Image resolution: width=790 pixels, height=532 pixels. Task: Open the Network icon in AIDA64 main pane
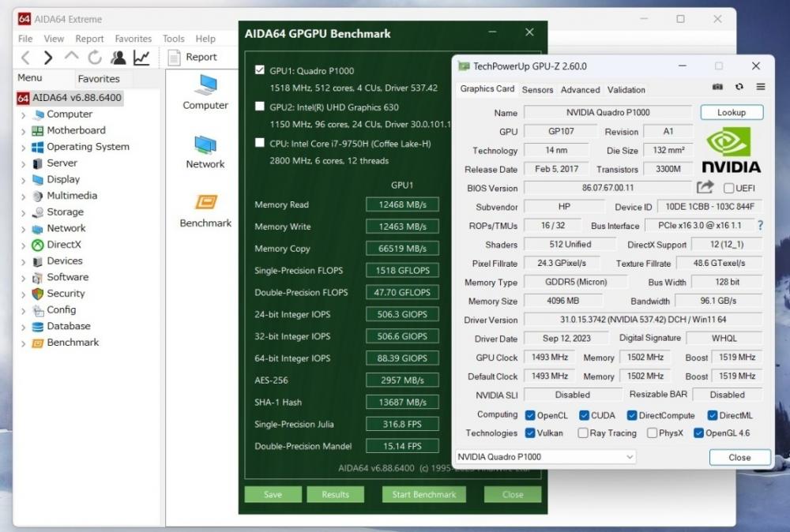click(x=205, y=152)
